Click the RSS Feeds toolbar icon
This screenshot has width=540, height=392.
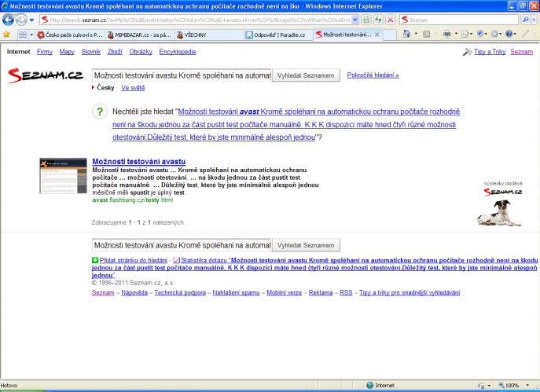426,34
